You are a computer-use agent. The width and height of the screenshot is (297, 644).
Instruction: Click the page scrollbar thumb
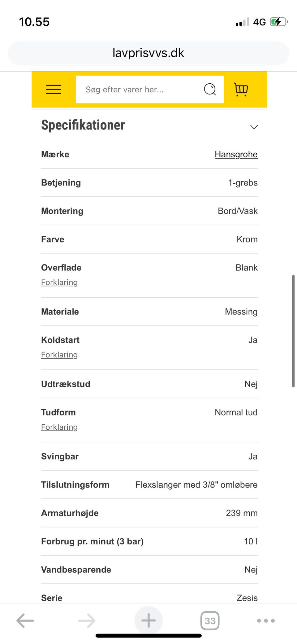[x=293, y=331]
